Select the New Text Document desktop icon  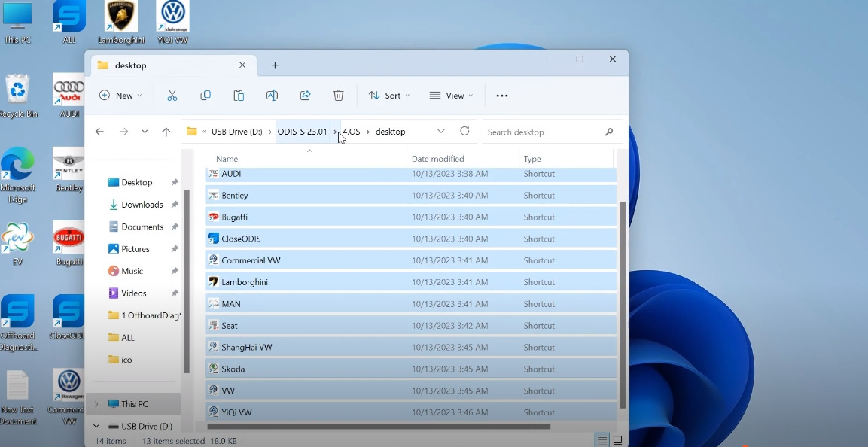click(x=18, y=397)
